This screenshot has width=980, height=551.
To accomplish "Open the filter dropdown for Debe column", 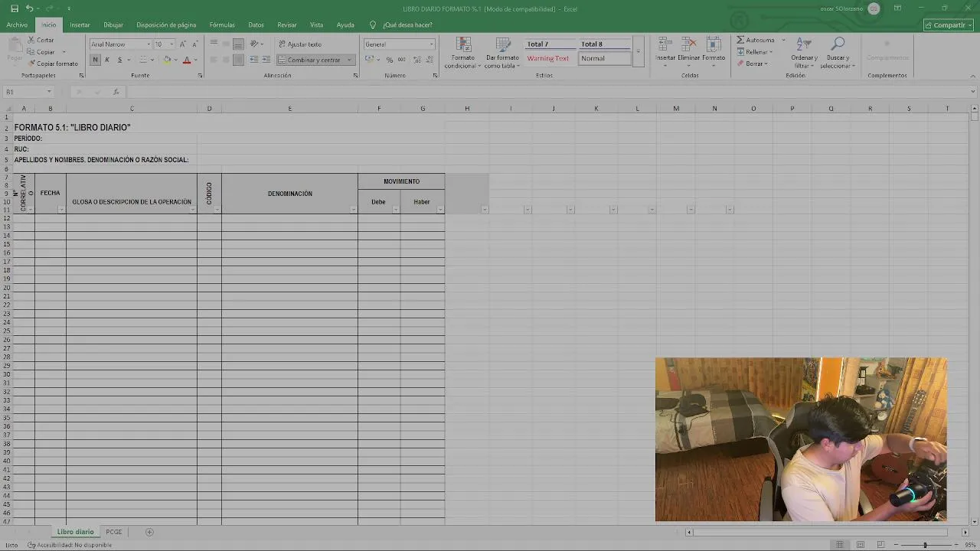I will click(396, 210).
